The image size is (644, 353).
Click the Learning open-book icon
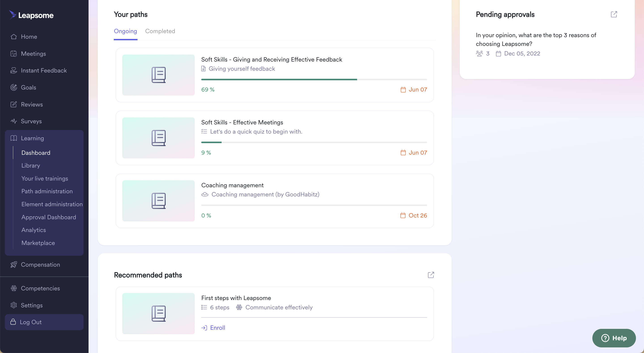point(14,138)
